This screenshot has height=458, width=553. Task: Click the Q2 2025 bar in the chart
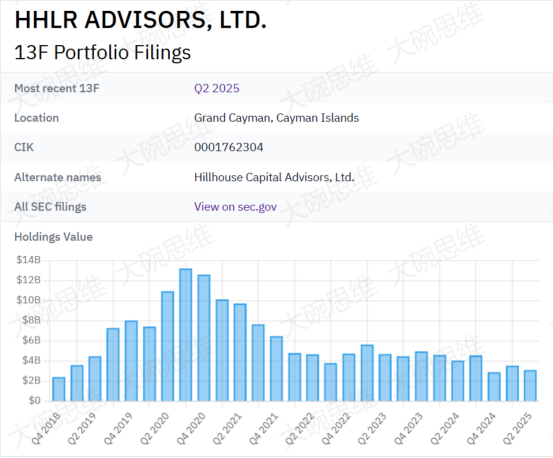pyautogui.click(x=530, y=386)
